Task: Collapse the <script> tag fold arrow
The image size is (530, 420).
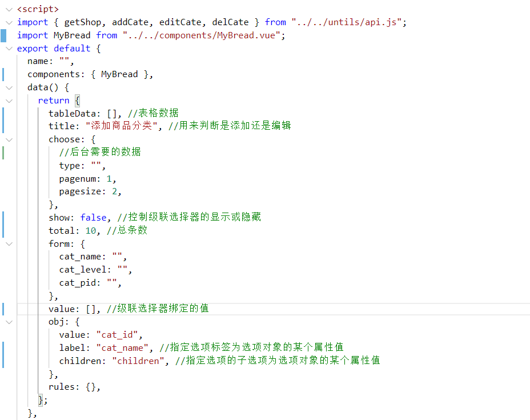Action: [x=8, y=9]
